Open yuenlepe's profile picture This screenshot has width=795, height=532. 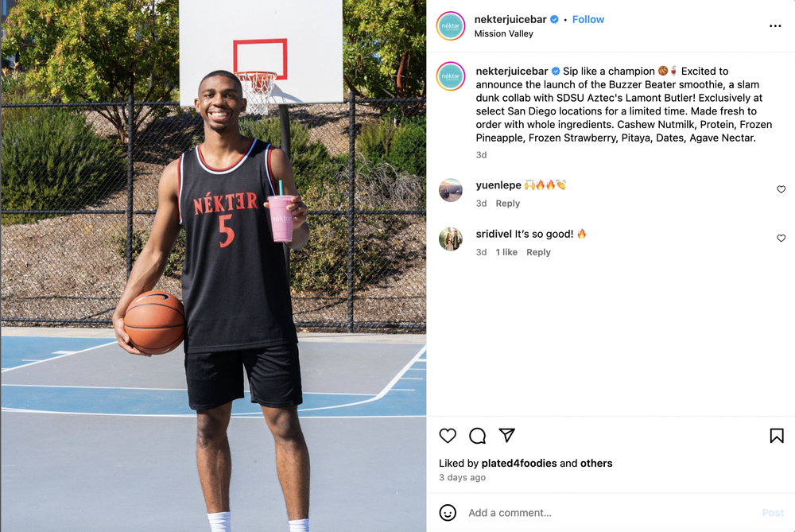tap(450, 190)
